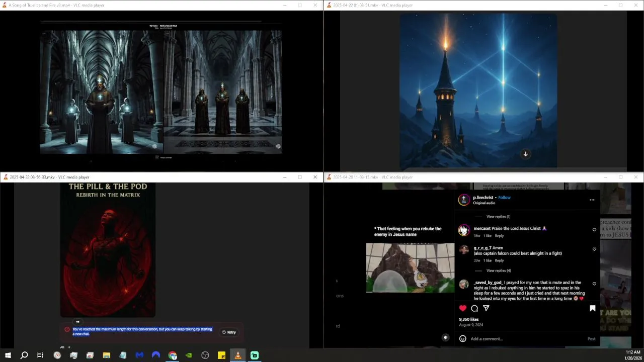Click the Windows Start button
This screenshot has width=644, height=362.
tap(8, 355)
